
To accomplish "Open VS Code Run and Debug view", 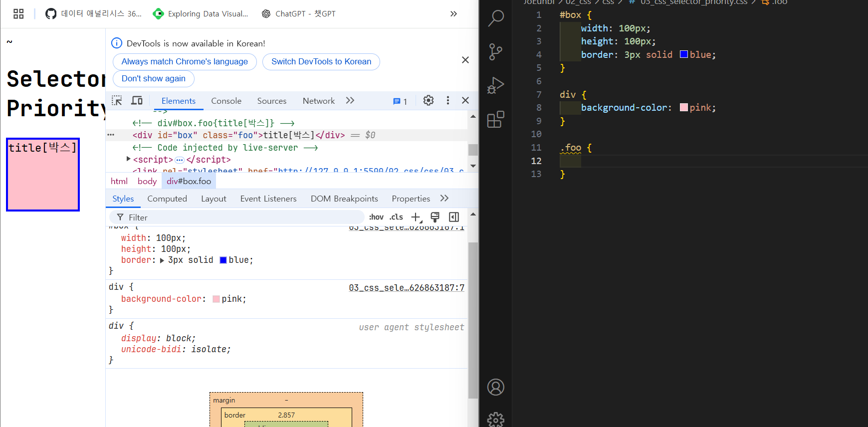I will click(495, 85).
